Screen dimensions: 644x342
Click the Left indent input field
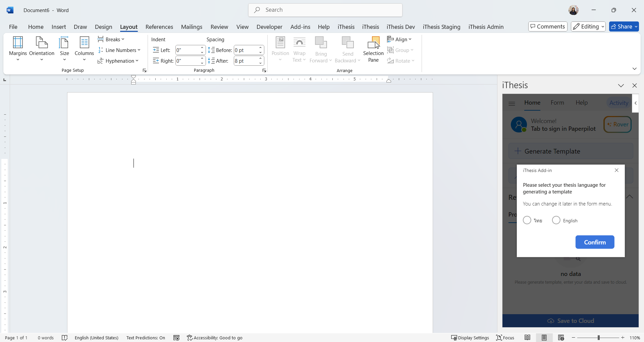188,50
